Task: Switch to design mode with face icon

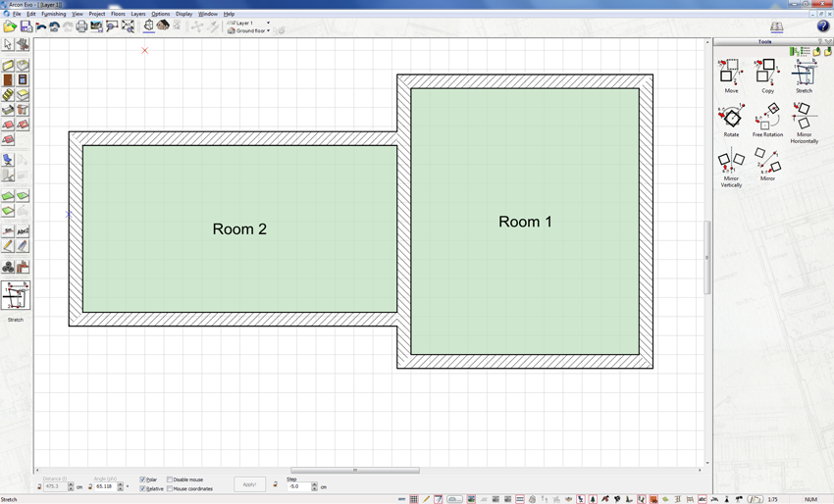Action: click(163, 25)
